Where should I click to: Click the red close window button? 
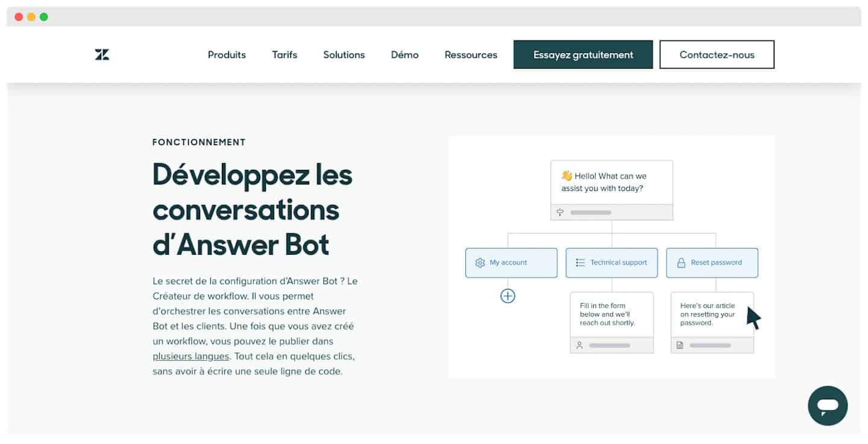(x=19, y=17)
